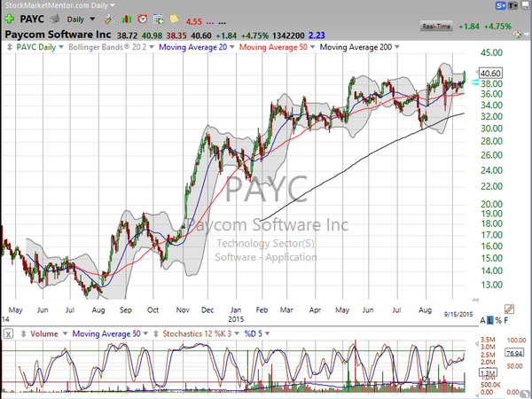
Task: Click the window icon at top right
Action: (x=525, y=5)
